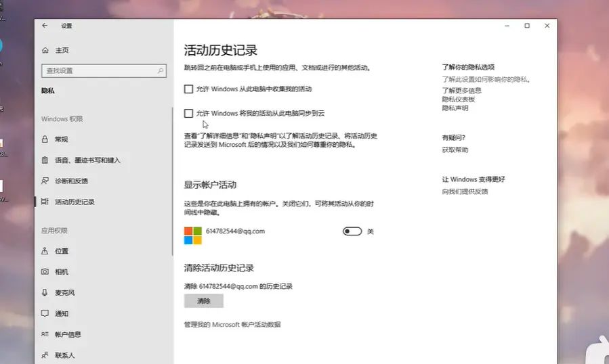Click the Microsoft logo next to account email
The width and height of the screenshot is (609, 364).
(193, 236)
